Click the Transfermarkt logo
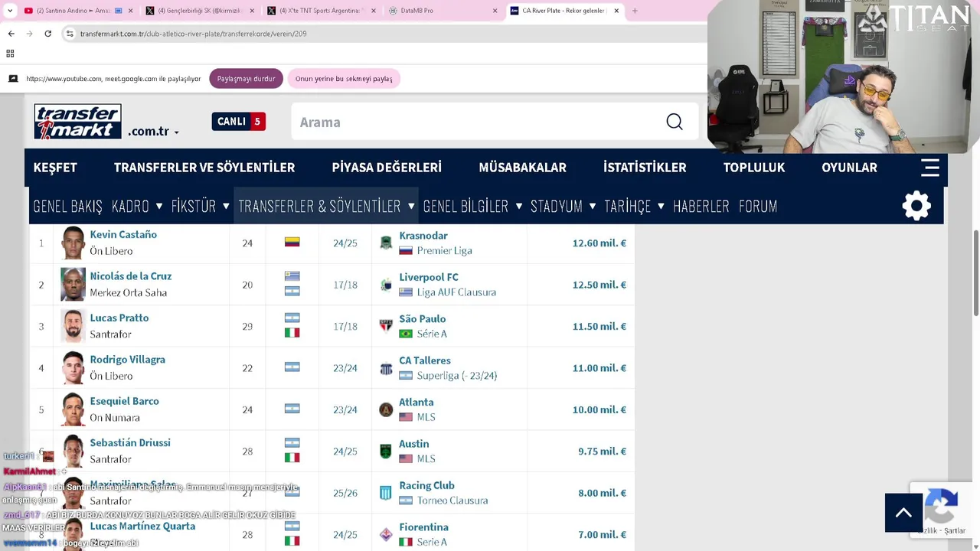 77,122
